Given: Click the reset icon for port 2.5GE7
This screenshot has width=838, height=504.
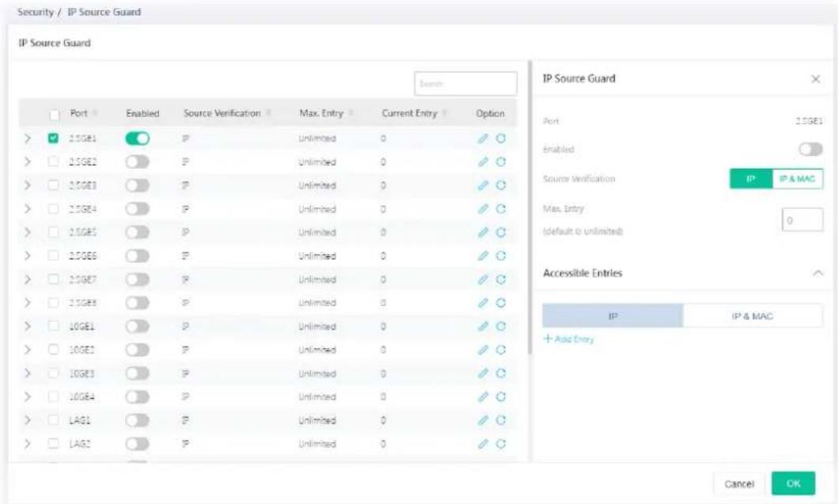Looking at the screenshot, I should [x=501, y=279].
